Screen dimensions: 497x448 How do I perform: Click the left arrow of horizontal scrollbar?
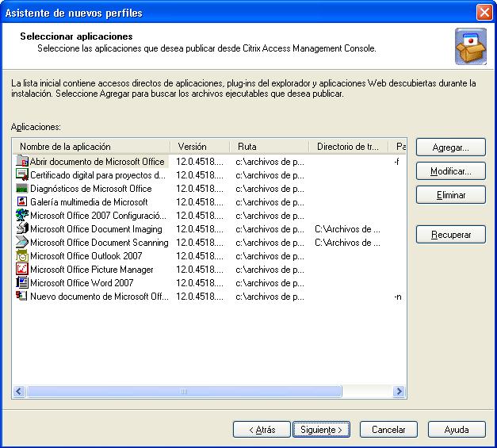pyautogui.click(x=19, y=391)
